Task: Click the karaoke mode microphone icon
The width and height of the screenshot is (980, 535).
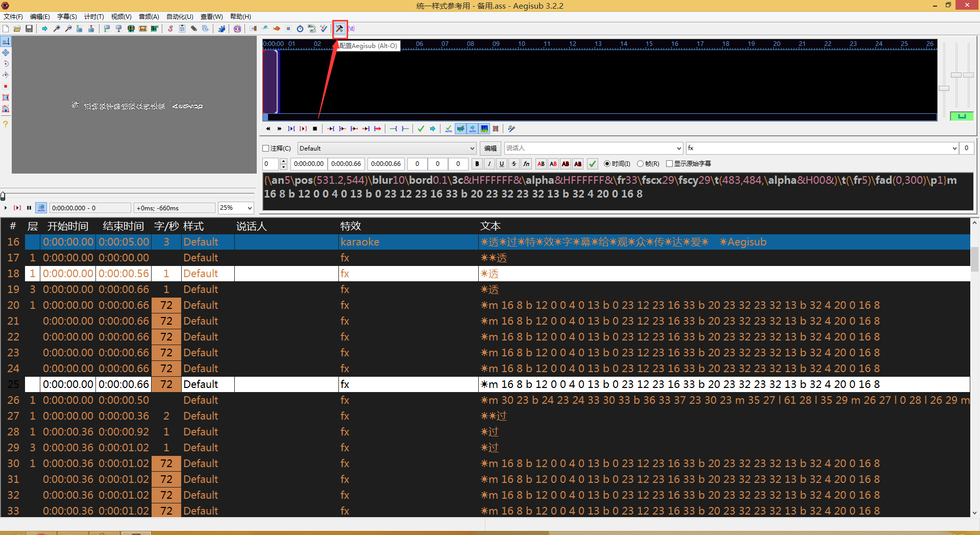Action: (x=511, y=129)
